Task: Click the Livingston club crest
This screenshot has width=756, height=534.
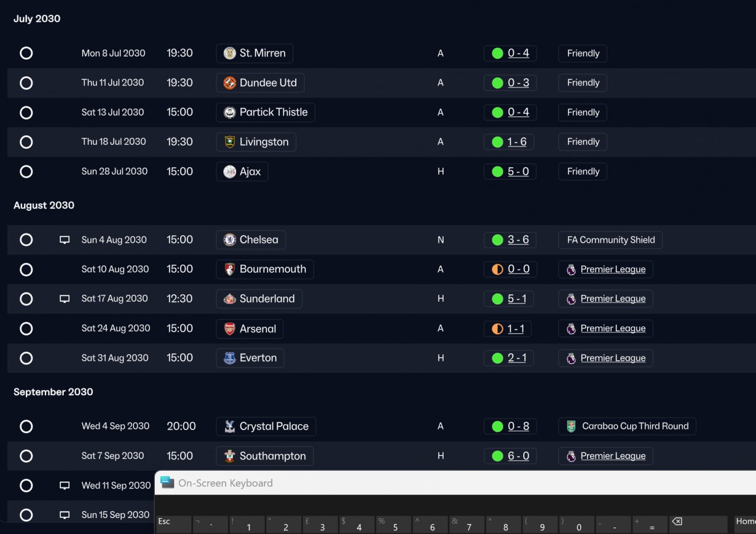Action: tap(230, 142)
